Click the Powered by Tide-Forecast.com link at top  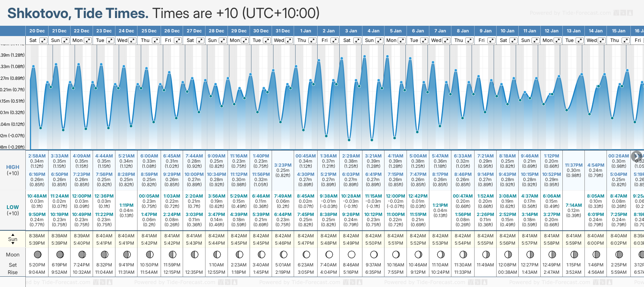click(x=570, y=13)
